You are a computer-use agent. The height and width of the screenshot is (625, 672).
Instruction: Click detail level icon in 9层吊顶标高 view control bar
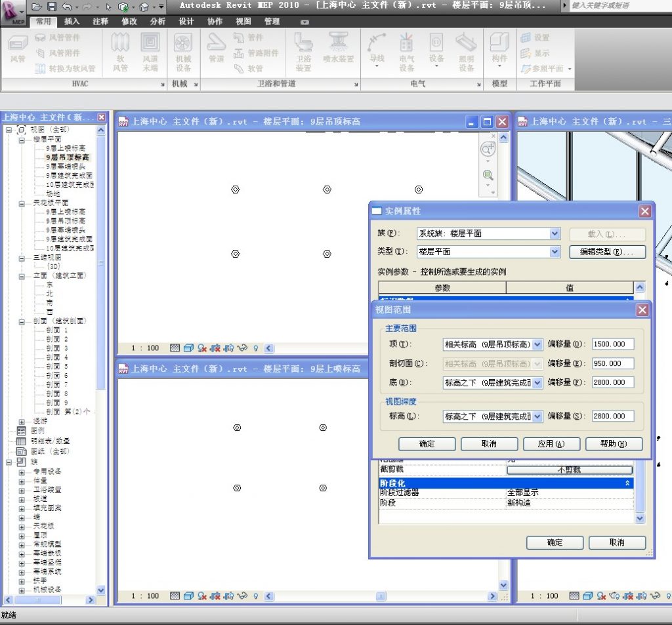tap(175, 348)
